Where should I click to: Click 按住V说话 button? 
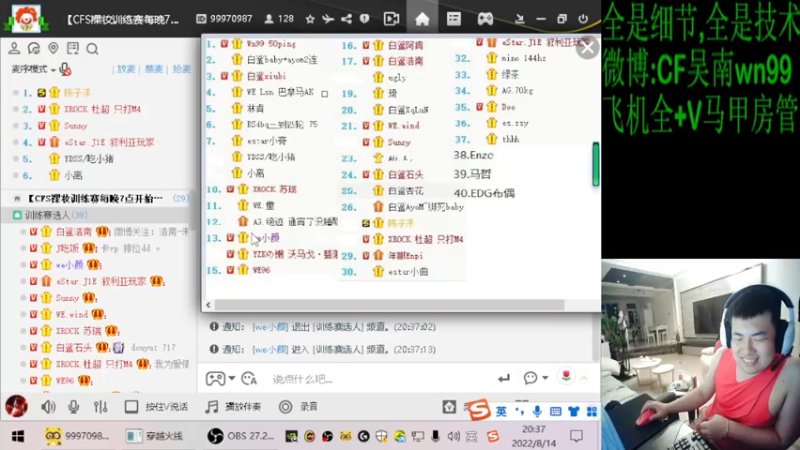click(x=156, y=407)
